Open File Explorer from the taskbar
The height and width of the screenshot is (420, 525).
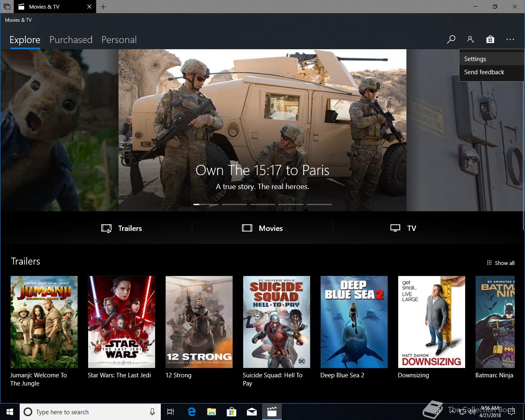(x=211, y=412)
